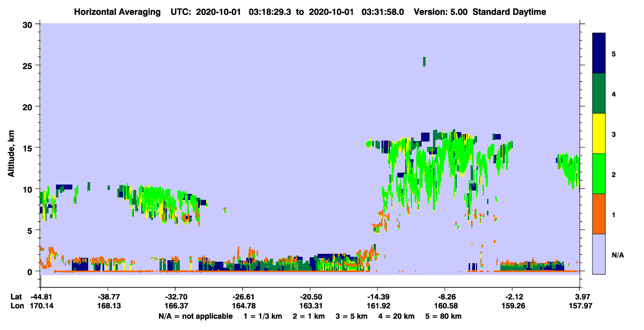Image resolution: width=644 pixels, height=330 pixels.
Task: Click the end time '03:31:58.0' in title
Action: pyautogui.click(x=383, y=12)
